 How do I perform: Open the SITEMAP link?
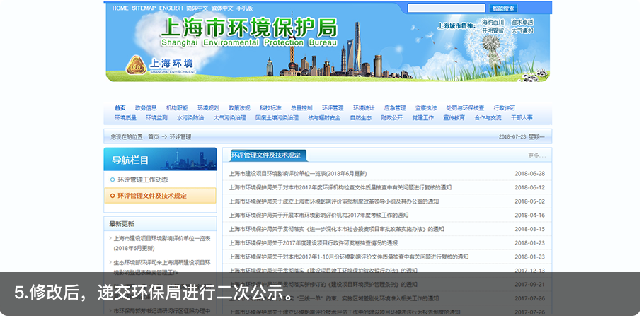144,8
